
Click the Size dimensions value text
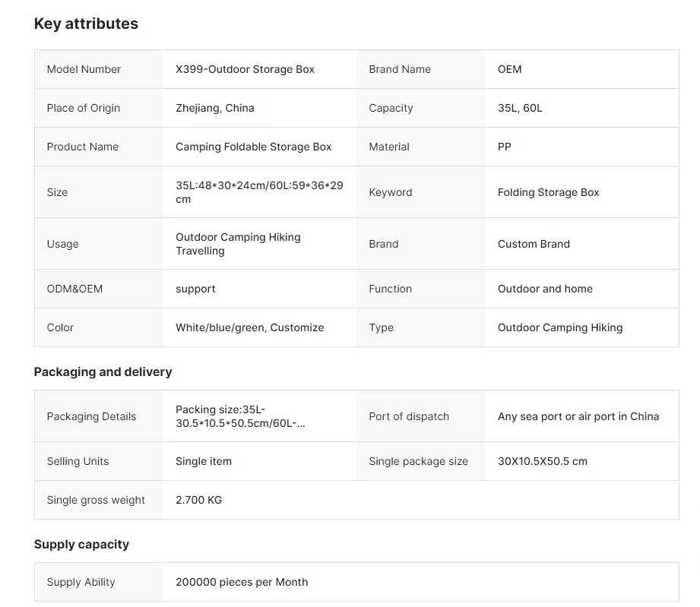click(x=258, y=192)
